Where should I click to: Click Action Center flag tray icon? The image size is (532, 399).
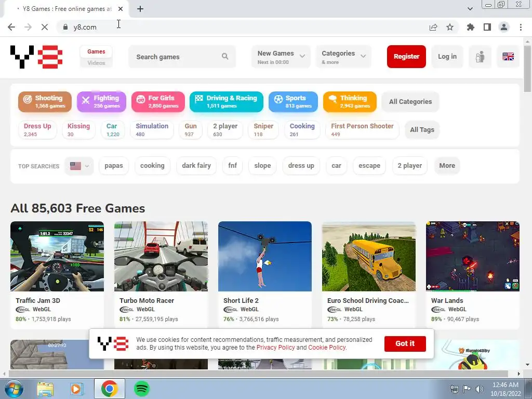(467, 389)
